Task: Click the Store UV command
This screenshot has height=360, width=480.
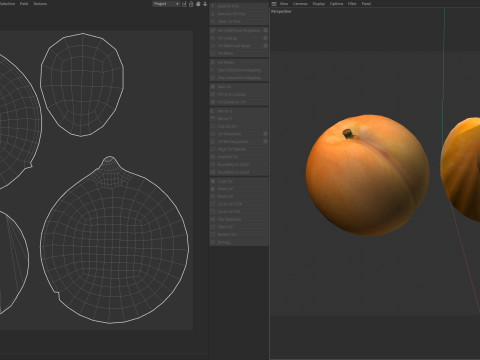Action: click(239, 227)
